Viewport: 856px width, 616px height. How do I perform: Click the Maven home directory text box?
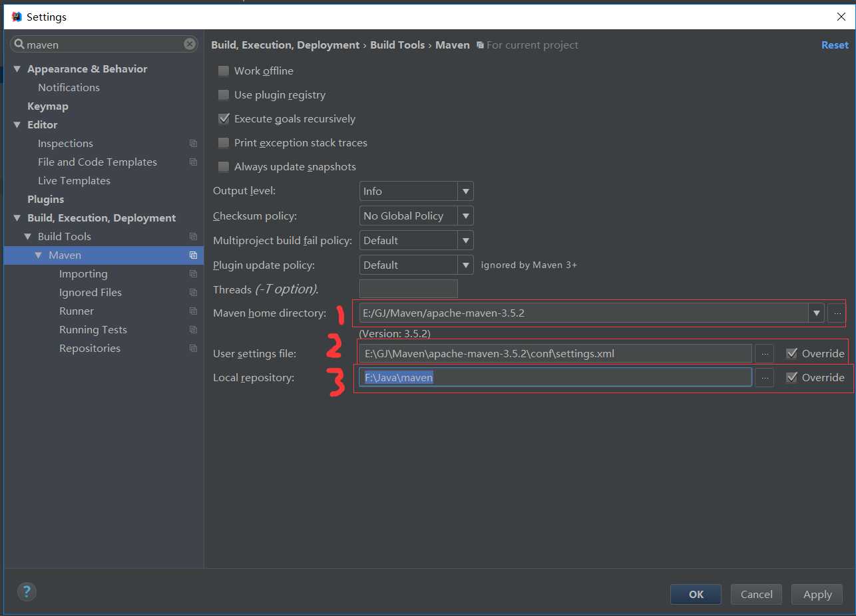coord(584,313)
